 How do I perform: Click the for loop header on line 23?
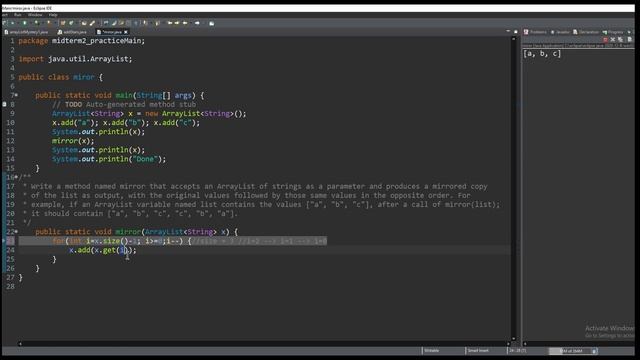[122, 241]
